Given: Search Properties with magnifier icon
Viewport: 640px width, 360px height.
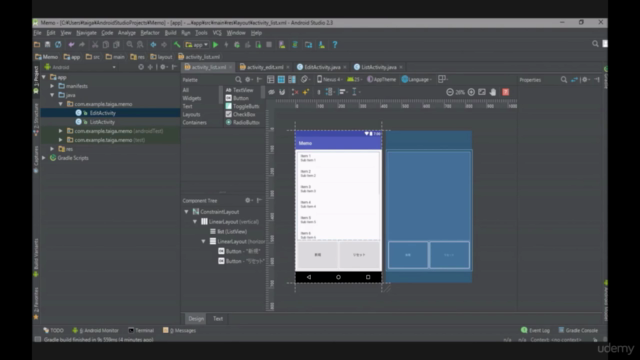Looking at the screenshot, I should click(564, 80).
